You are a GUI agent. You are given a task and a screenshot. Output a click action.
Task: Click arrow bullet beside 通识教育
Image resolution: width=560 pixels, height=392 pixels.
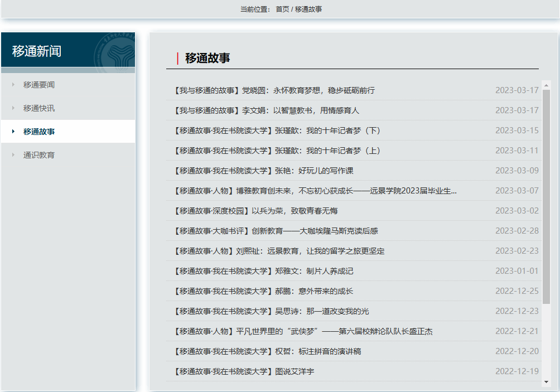[x=13, y=155]
